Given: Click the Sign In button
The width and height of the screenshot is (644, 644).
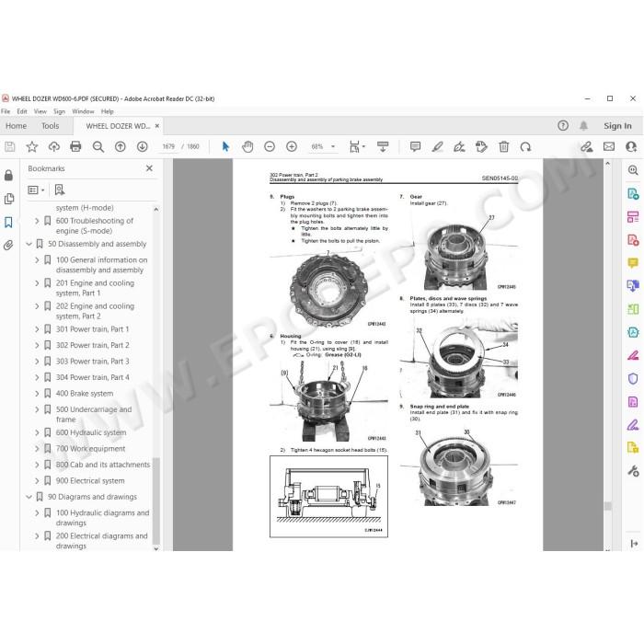Looking at the screenshot, I should click(x=617, y=126).
